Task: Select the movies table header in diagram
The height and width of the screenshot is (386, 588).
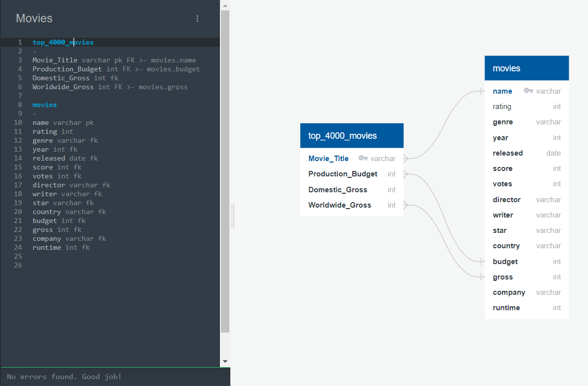Action: tap(527, 68)
